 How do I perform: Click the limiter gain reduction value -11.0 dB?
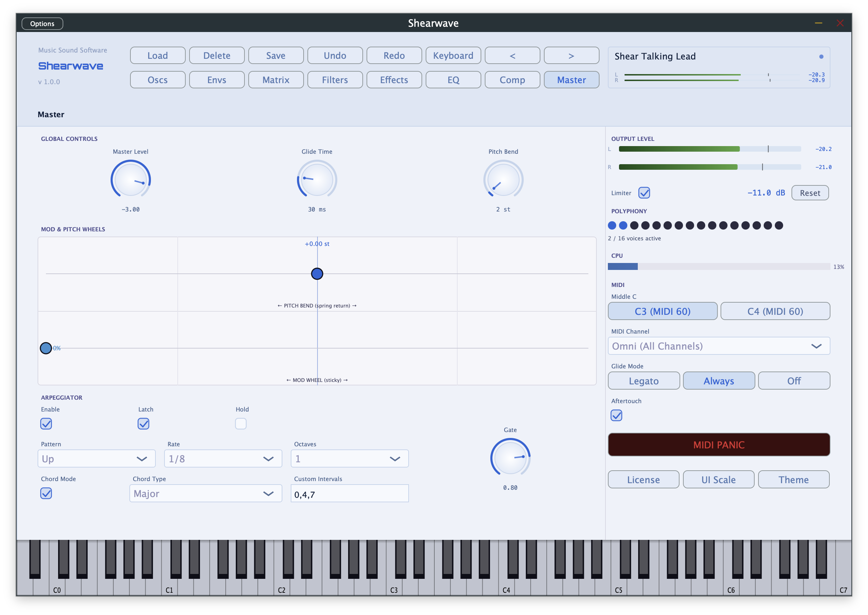pyautogui.click(x=766, y=193)
